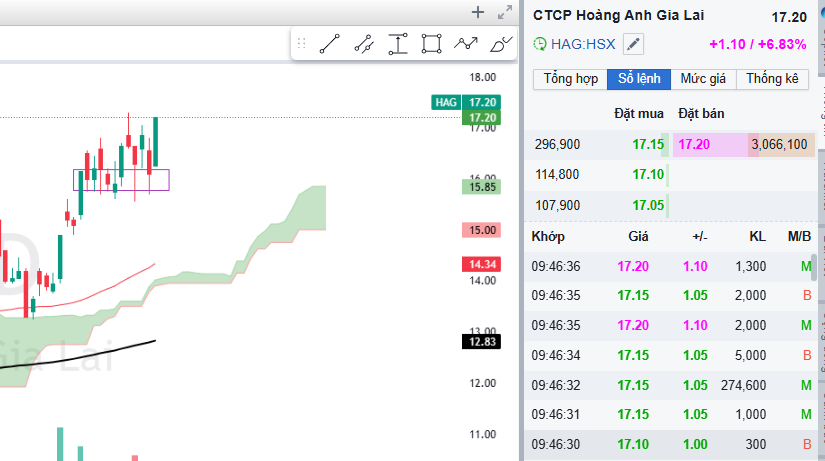Image resolution: width=825 pixels, height=461 pixels.
Task: Switch to the Tổng hợp tab
Action: [570, 79]
